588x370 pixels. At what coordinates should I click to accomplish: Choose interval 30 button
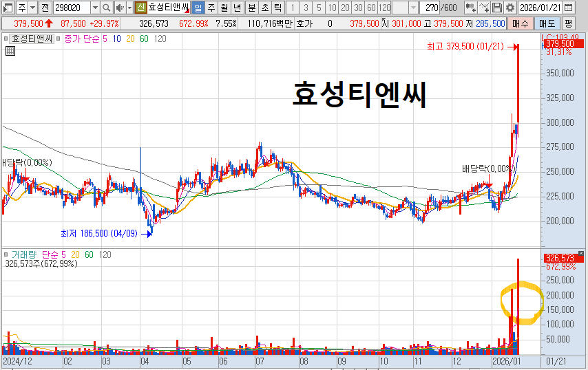click(358, 8)
